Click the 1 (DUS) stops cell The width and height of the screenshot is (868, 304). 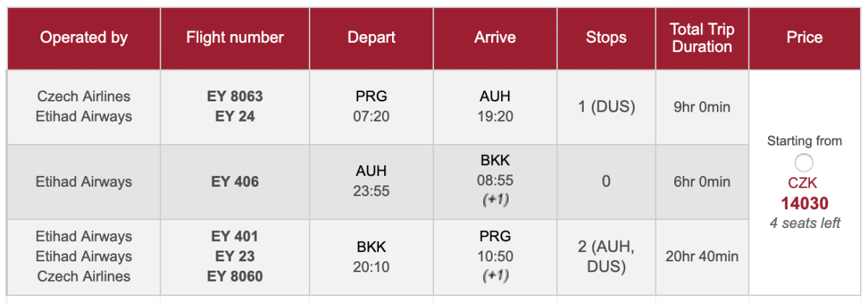[x=606, y=107]
